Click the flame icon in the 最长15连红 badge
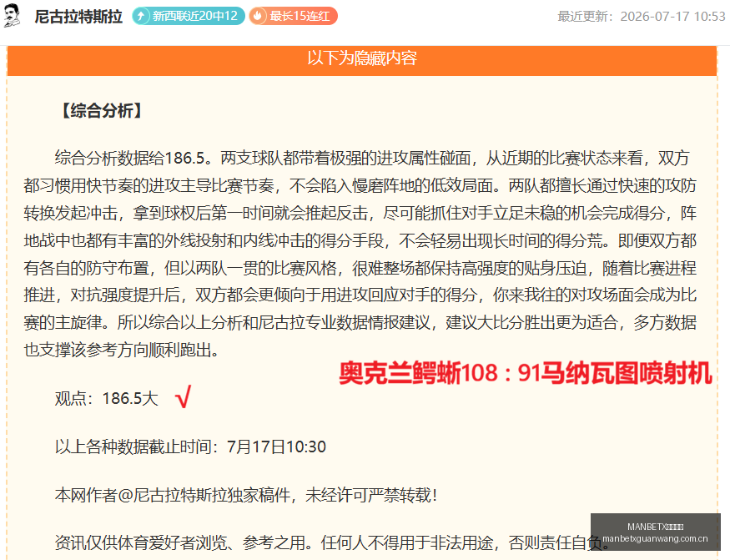 pos(258,17)
